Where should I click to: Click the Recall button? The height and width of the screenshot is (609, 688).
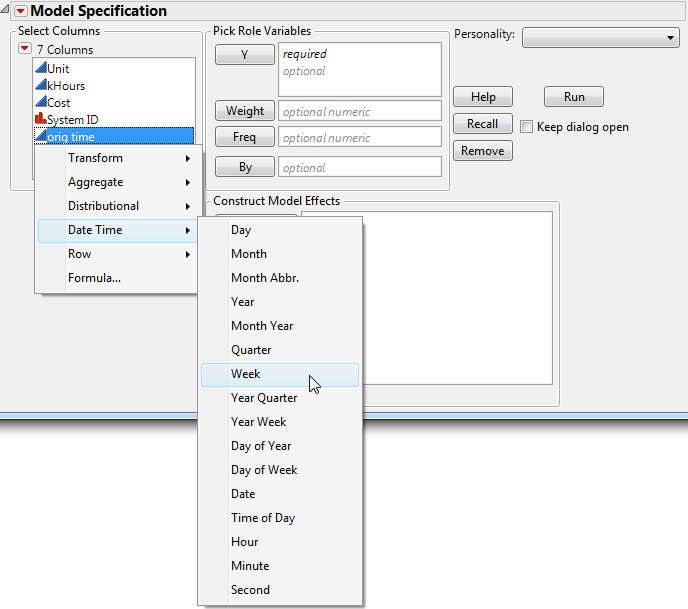482,124
